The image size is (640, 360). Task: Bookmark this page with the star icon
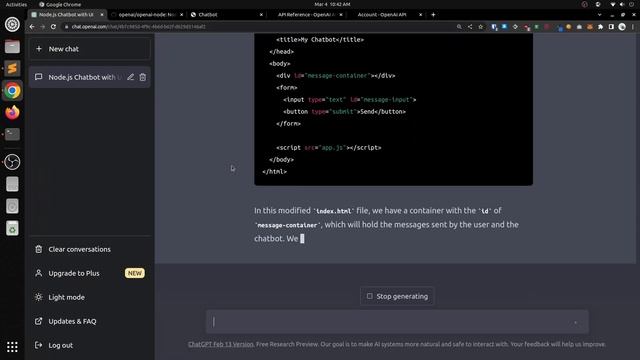[x=480, y=27]
